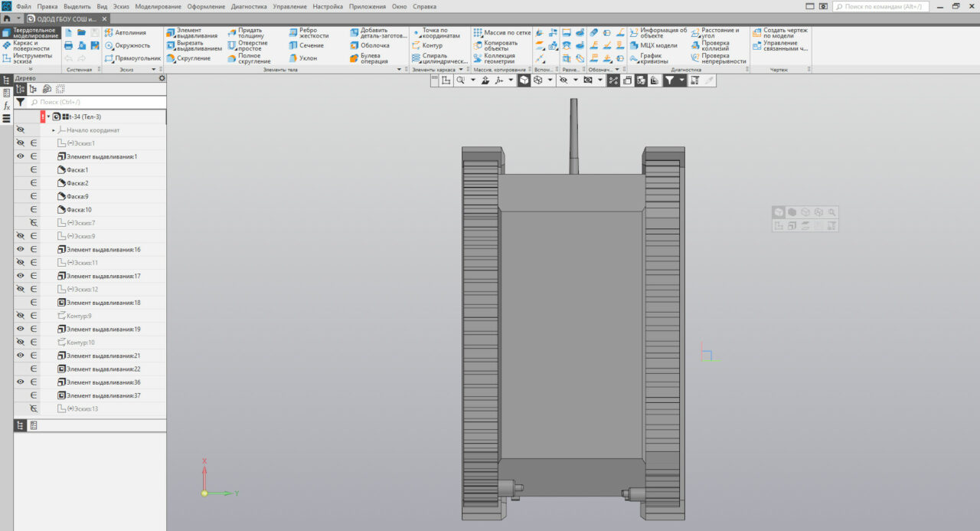Viewport: 980px width, 531px height.
Task: Select the Элемент выдавливания extrude tool
Action: coord(191,33)
